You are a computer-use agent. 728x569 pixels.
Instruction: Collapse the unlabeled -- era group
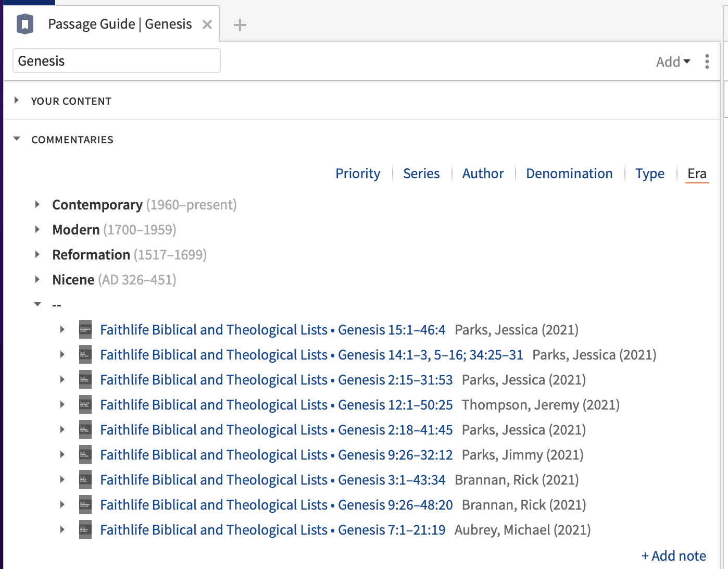(37, 304)
